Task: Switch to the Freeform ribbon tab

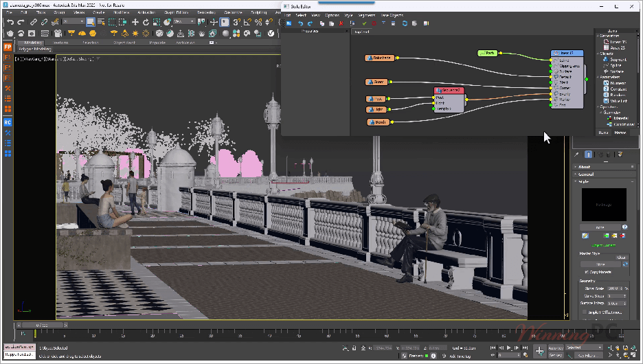Action: point(60,43)
